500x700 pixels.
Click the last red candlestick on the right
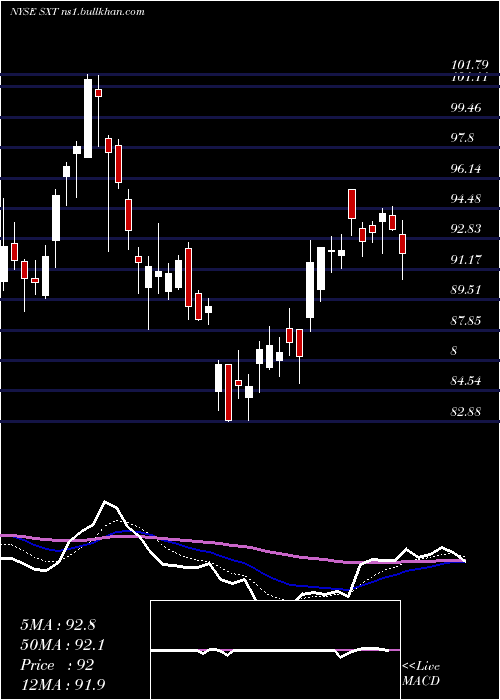coord(402,244)
